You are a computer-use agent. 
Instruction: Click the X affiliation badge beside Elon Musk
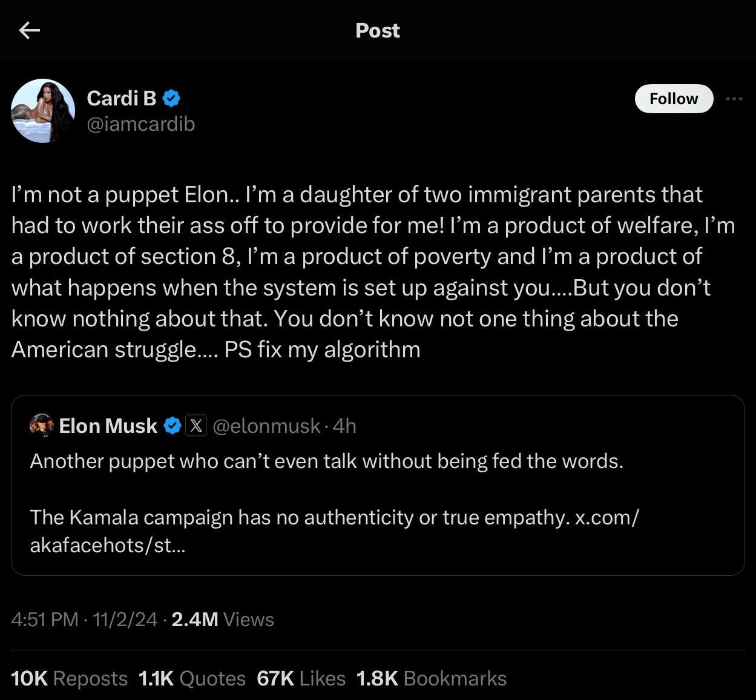click(196, 426)
